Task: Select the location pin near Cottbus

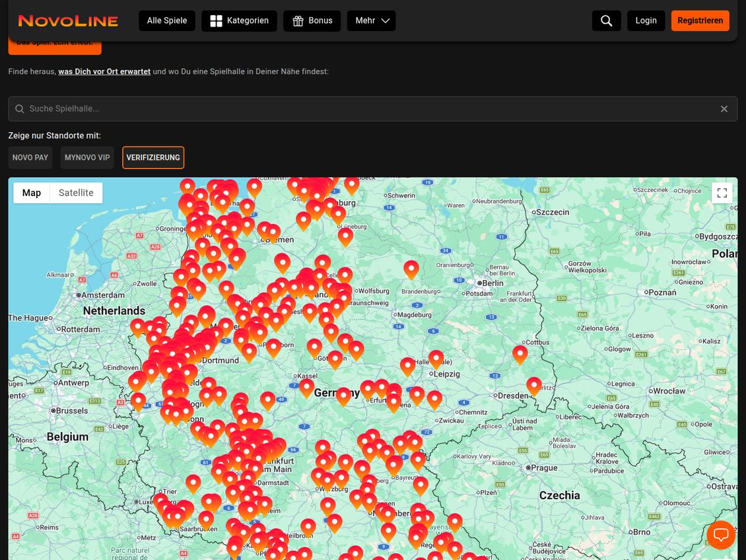Action: [x=520, y=355]
